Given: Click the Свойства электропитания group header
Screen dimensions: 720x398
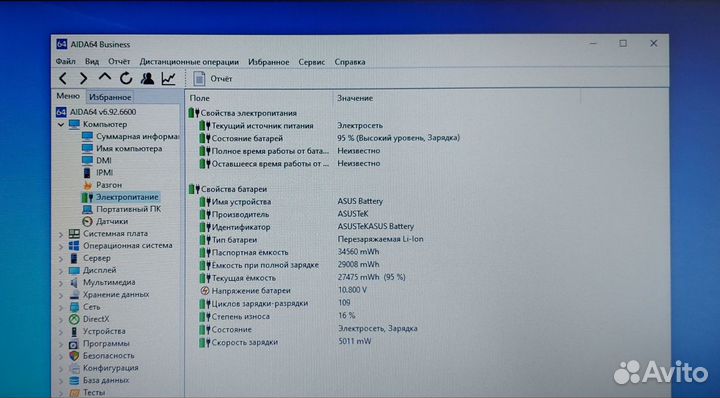Looking at the screenshot, I should pos(242,113).
